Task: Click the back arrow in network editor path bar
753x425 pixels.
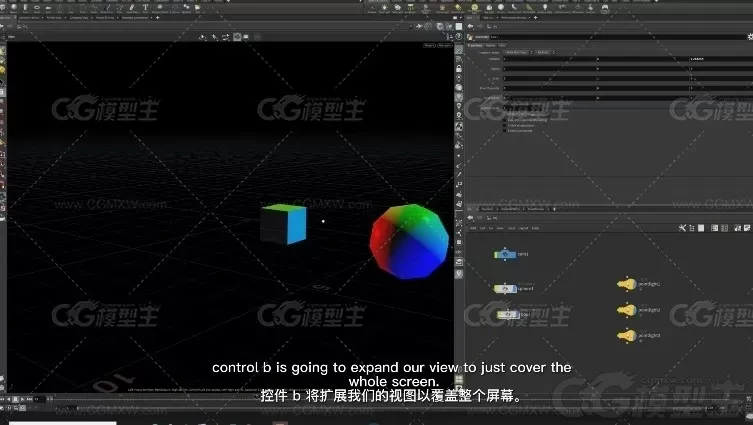Action: coord(470,218)
